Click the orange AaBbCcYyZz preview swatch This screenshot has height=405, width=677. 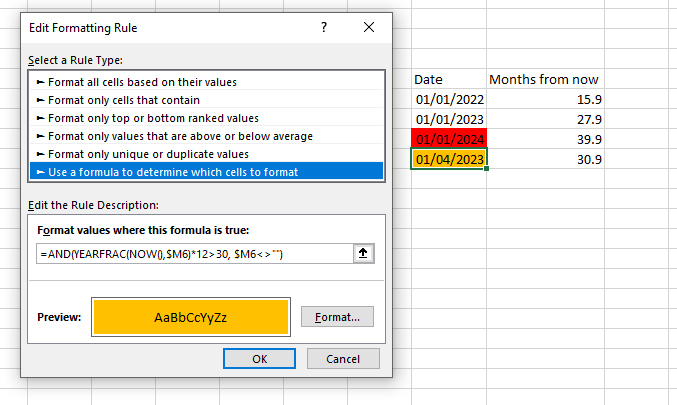pos(191,317)
